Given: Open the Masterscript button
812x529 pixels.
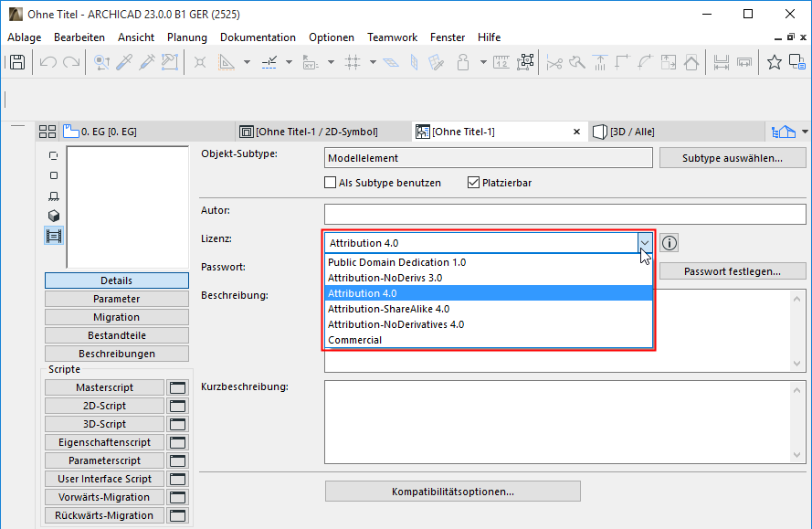Looking at the screenshot, I should tap(105, 387).
